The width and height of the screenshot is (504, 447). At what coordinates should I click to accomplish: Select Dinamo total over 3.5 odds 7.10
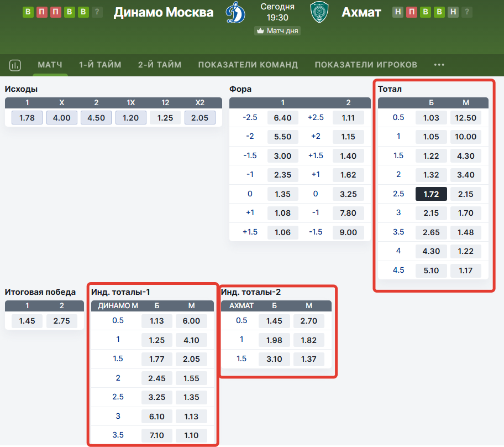157,435
